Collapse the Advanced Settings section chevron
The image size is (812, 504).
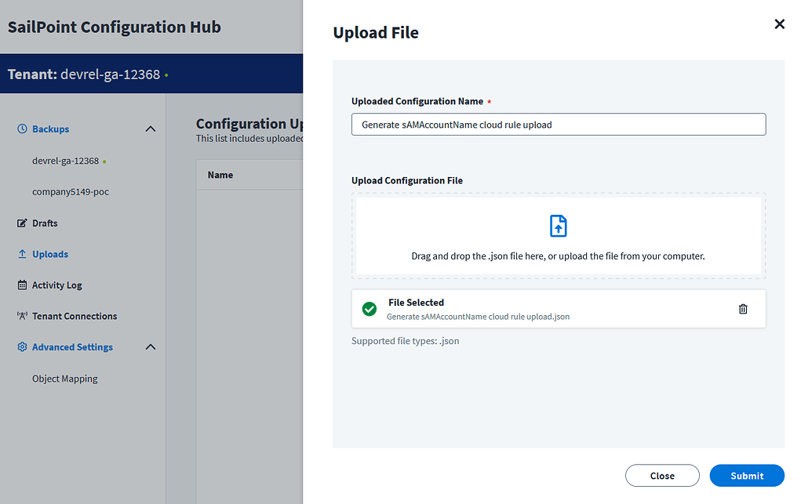(150, 346)
